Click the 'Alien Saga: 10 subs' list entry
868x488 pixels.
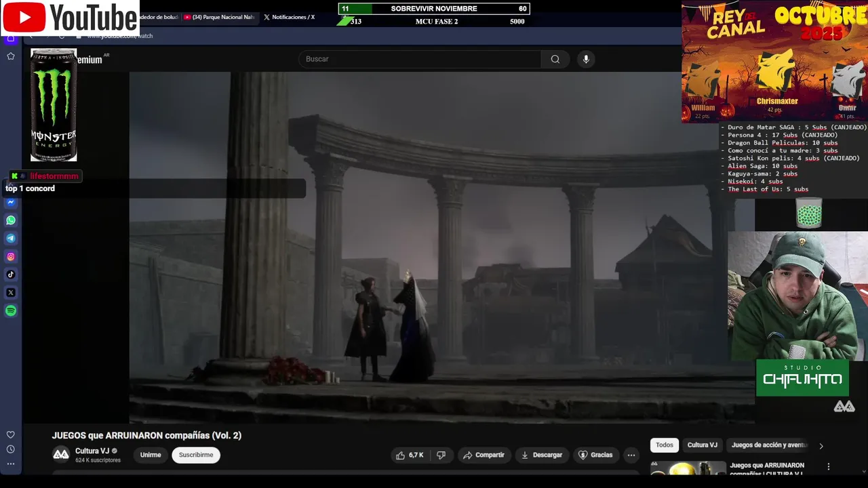[x=763, y=166]
